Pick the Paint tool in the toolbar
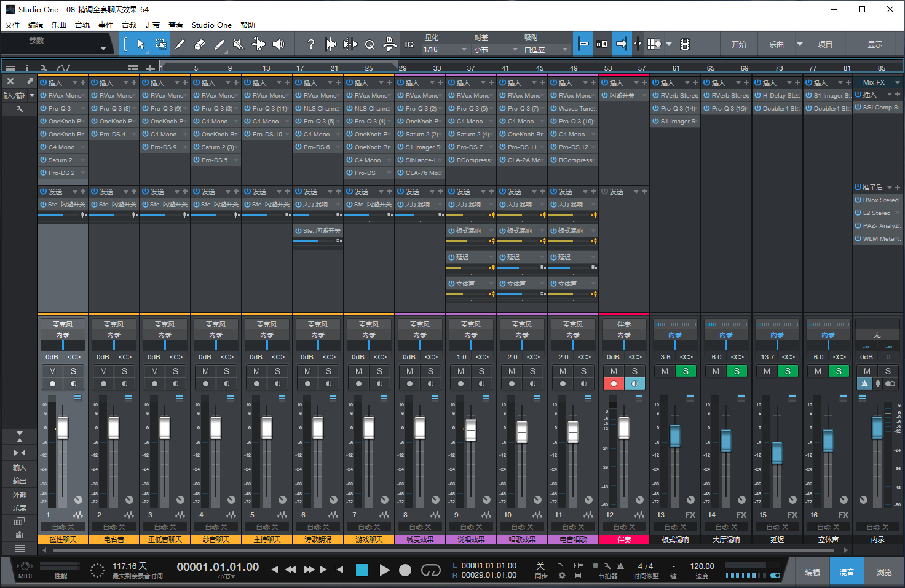 [x=180, y=44]
